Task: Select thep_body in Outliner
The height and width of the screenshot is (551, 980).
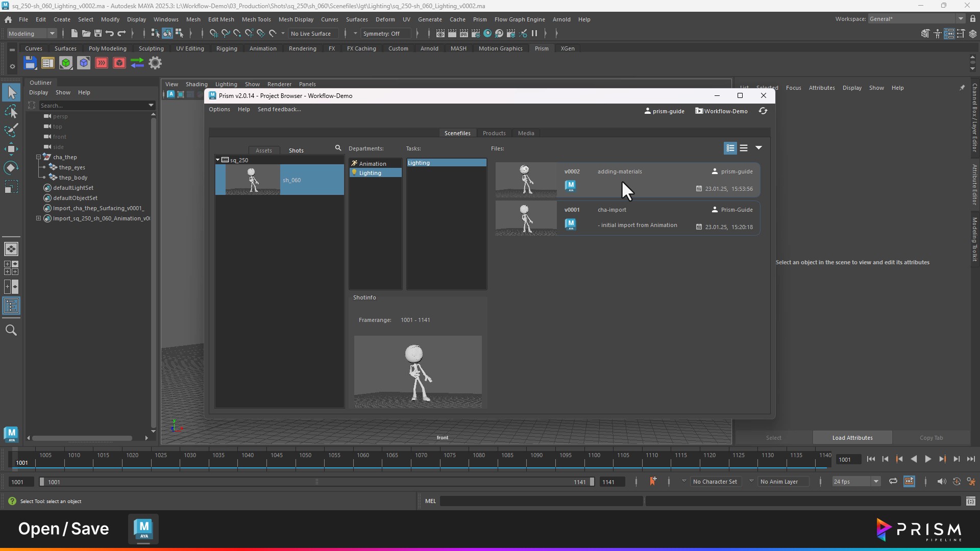Action: pyautogui.click(x=73, y=178)
